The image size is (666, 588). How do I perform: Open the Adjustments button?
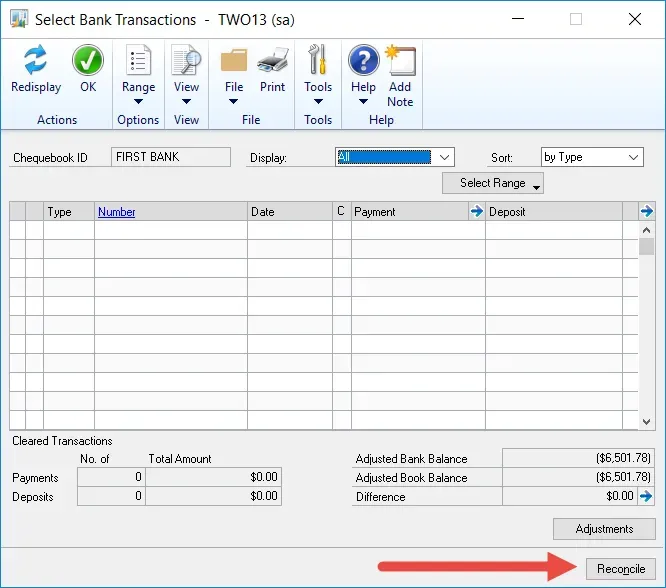[604, 529]
